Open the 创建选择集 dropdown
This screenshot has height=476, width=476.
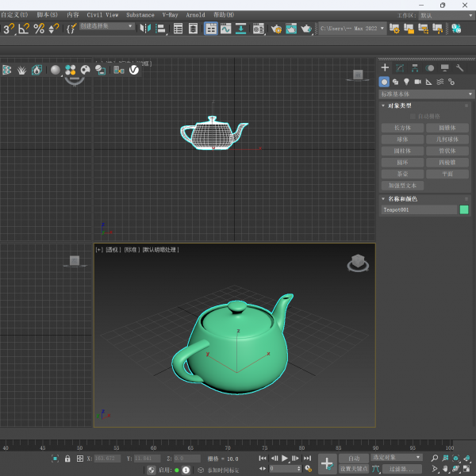pyautogui.click(x=107, y=26)
